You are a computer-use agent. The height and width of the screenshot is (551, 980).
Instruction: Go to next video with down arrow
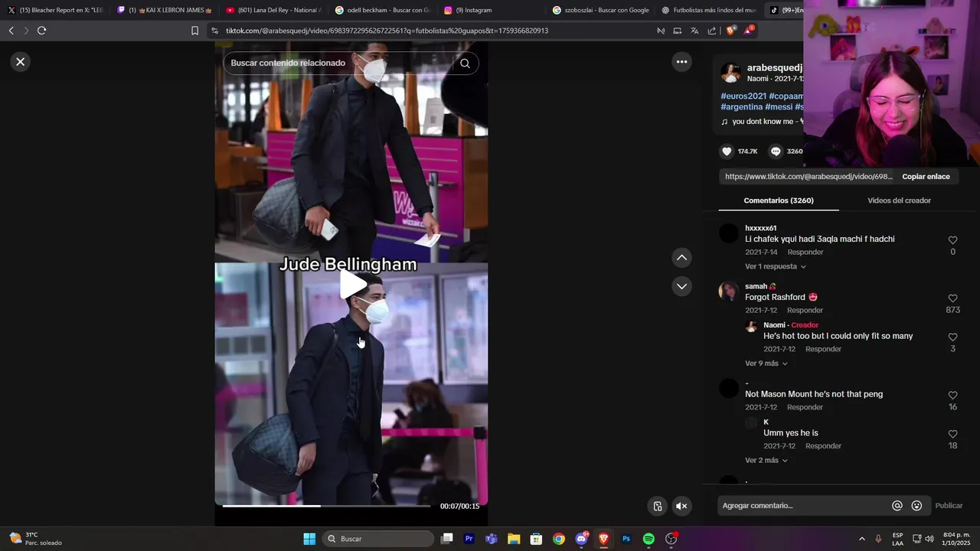[x=681, y=286]
